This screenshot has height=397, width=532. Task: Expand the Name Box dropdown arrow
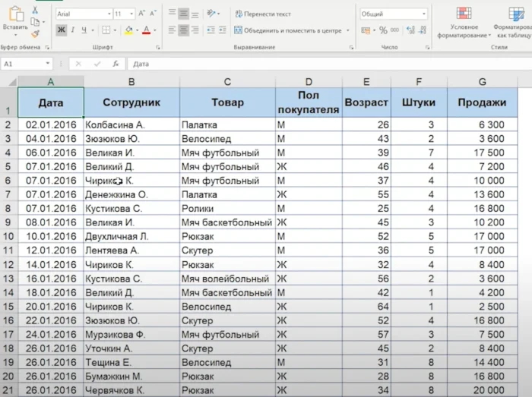[48, 65]
